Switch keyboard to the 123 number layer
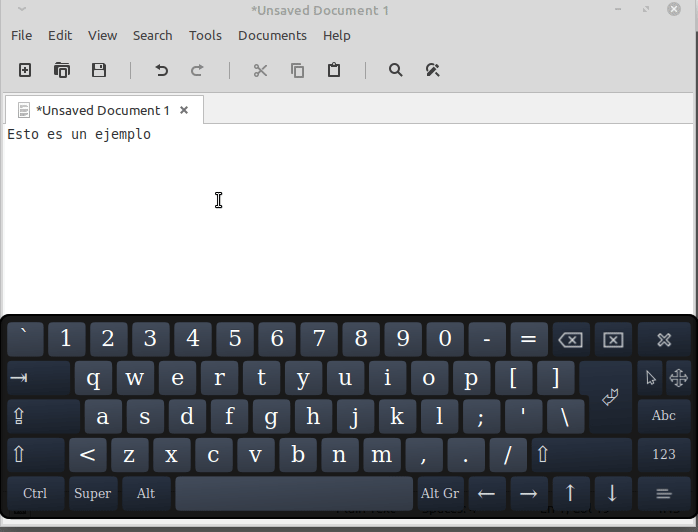698x532 pixels. (x=664, y=454)
